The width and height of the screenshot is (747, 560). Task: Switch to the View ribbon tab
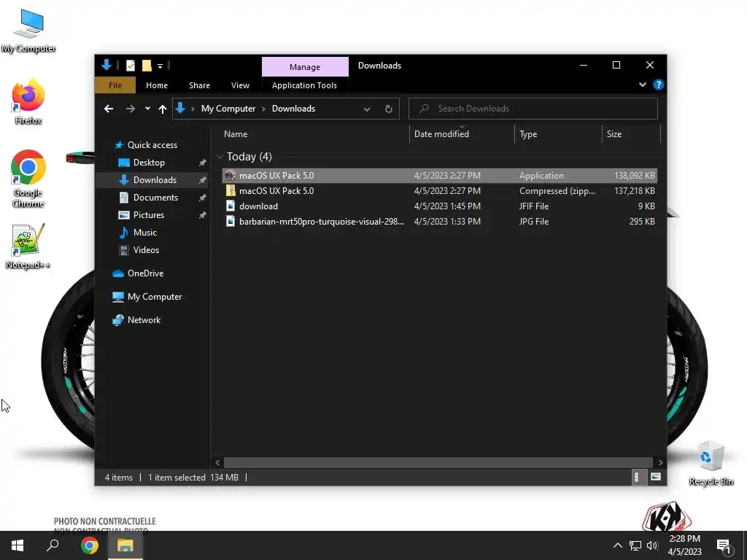coord(240,85)
